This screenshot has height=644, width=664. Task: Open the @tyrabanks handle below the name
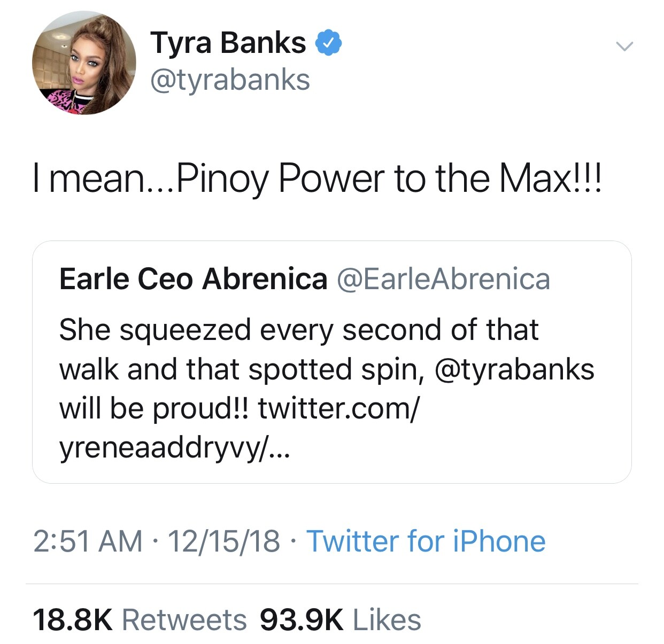pyautogui.click(x=230, y=80)
